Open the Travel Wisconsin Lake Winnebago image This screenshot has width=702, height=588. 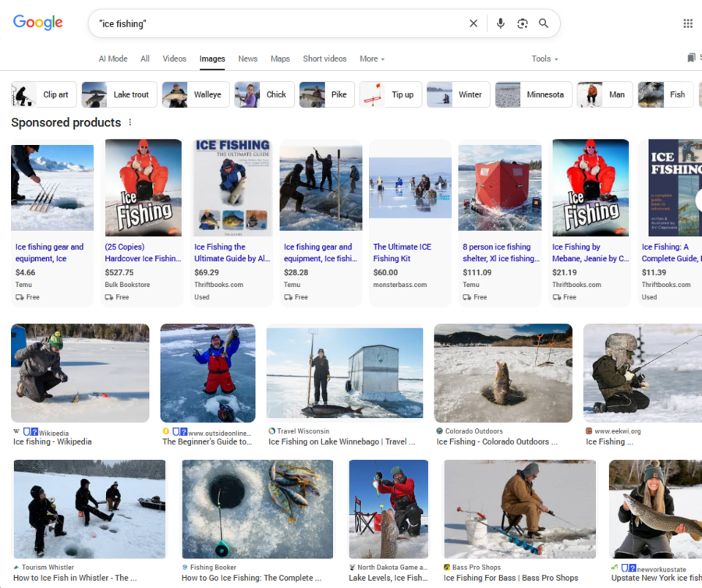click(344, 373)
